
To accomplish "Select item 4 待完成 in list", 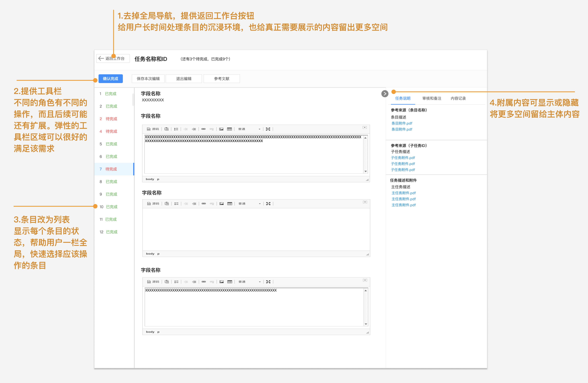I will (x=109, y=131).
